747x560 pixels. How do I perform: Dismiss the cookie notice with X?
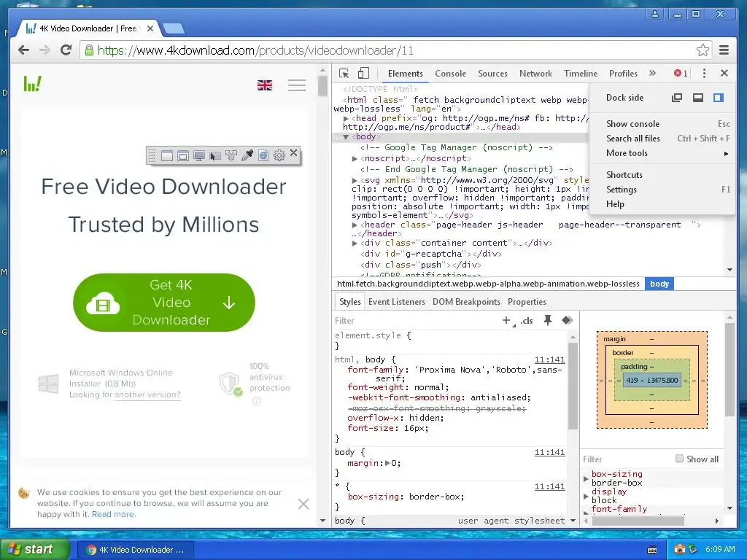pyautogui.click(x=303, y=504)
